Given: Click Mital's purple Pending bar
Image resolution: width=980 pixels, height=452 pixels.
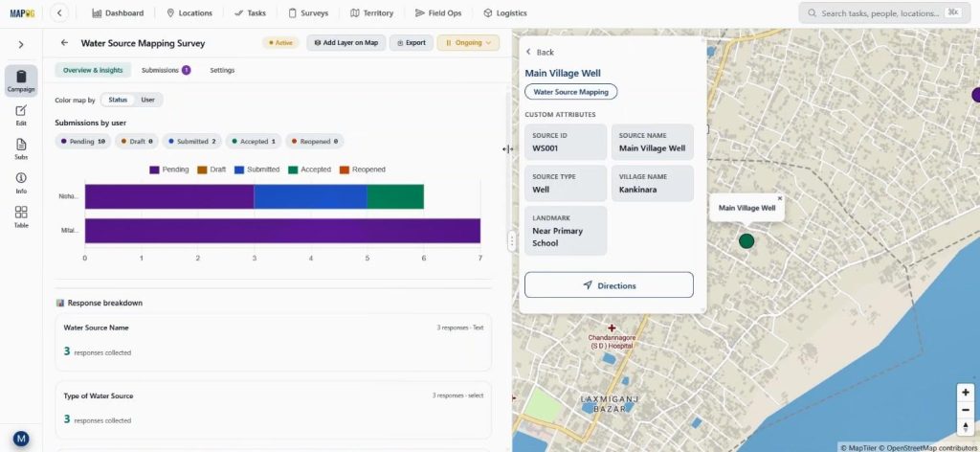Looking at the screenshot, I should click(282, 231).
